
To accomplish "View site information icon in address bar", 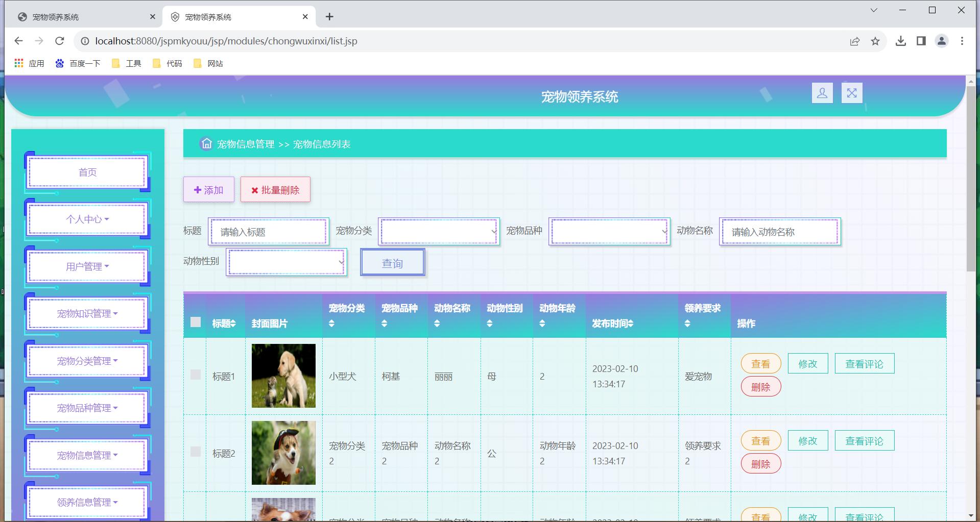I will coord(85,41).
